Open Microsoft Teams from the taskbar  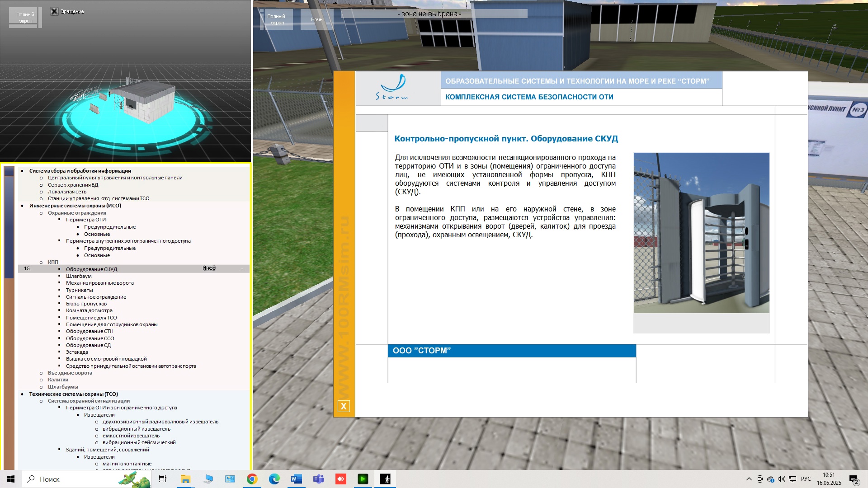click(x=319, y=479)
